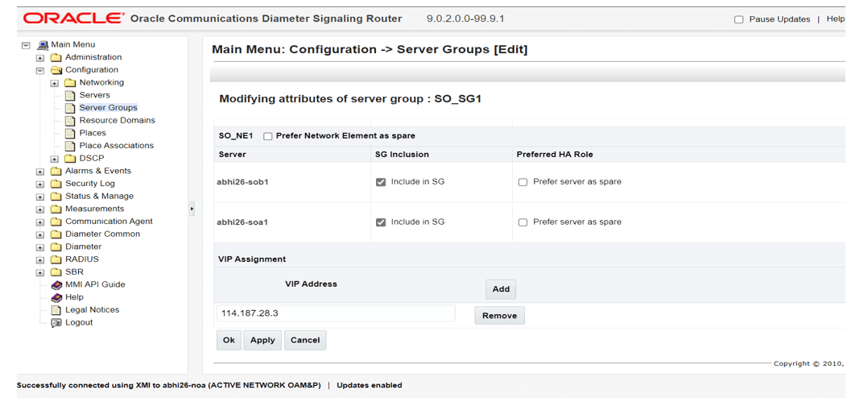Click the MMI API Guide book icon
868x402 pixels.
pos(56,285)
